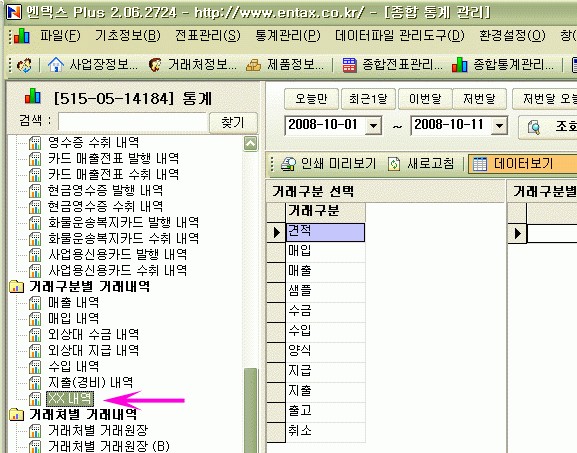
Task: Open 거래처정보 toolbar icon
Action: pyautogui.click(x=155, y=65)
